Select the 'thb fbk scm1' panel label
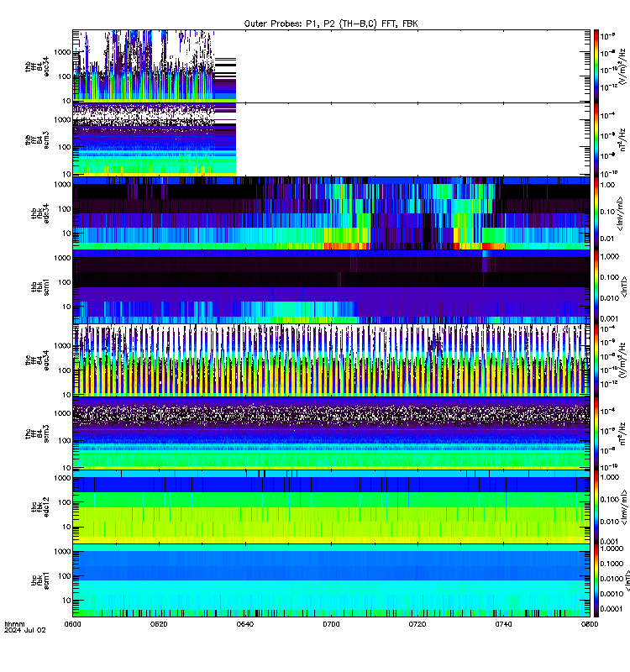Viewport: 630px width, 672px height. [39, 286]
